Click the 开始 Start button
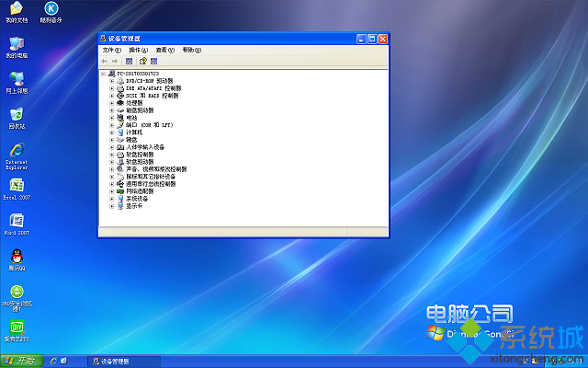This screenshot has height=368, width=588. [x=22, y=361]
